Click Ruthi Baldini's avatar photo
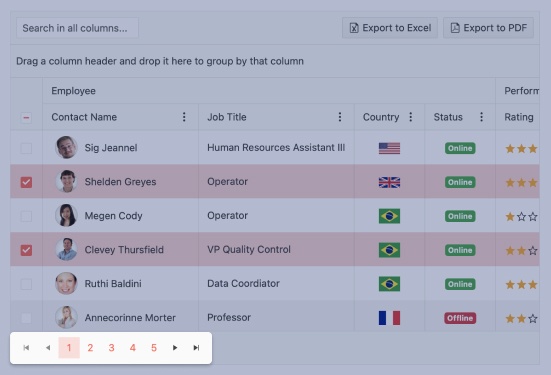Viewport: 551px width, 375px height. (66, 283)
